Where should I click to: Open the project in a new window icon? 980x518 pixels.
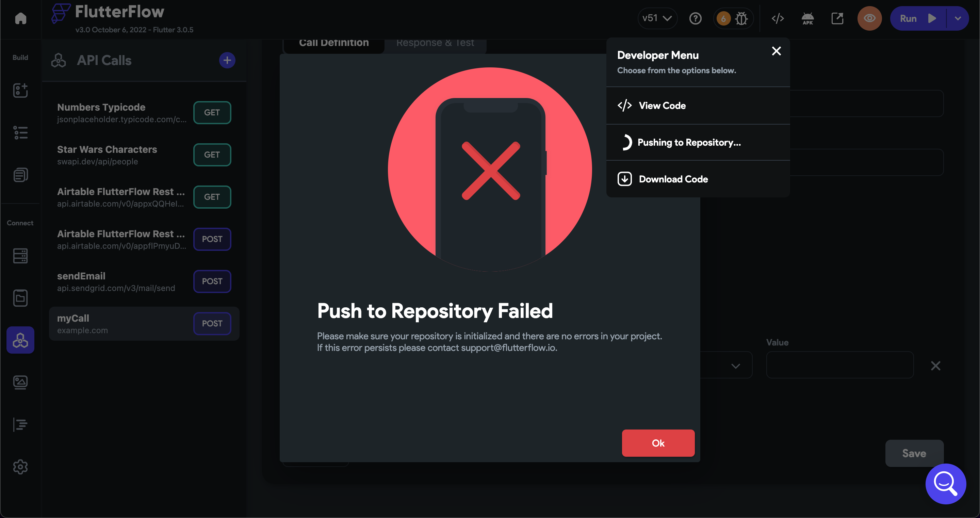[x=837, y=18]
